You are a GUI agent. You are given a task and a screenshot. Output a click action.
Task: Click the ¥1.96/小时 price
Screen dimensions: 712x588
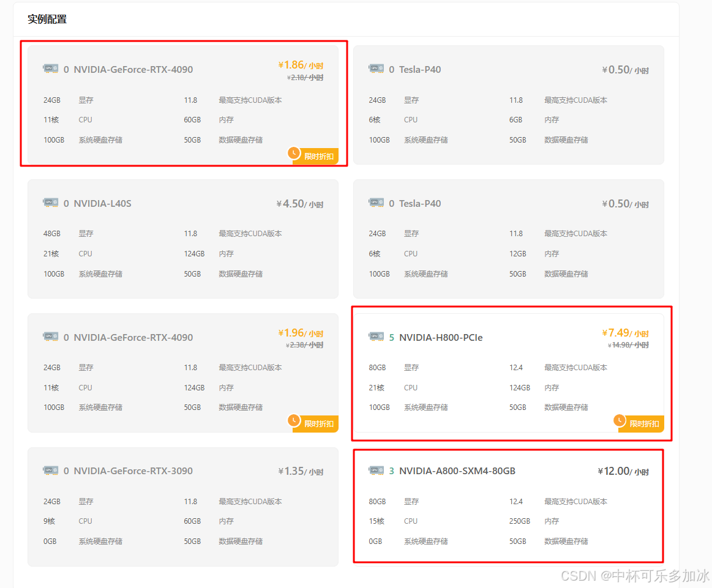pos(301,333)
